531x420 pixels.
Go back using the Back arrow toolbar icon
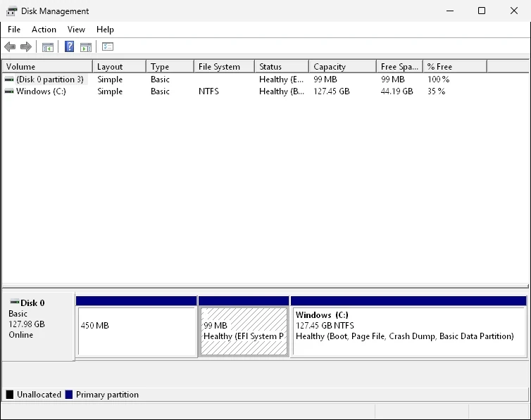(10, 46)
